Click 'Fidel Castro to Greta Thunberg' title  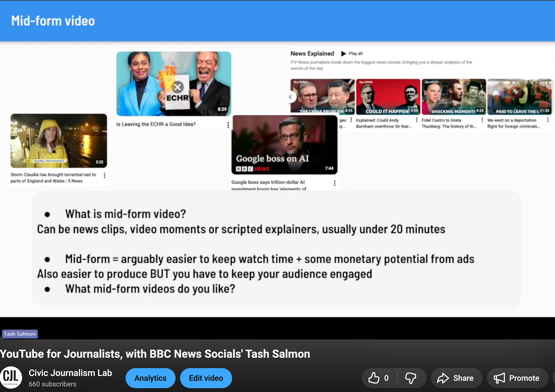[x=449, y=123]
